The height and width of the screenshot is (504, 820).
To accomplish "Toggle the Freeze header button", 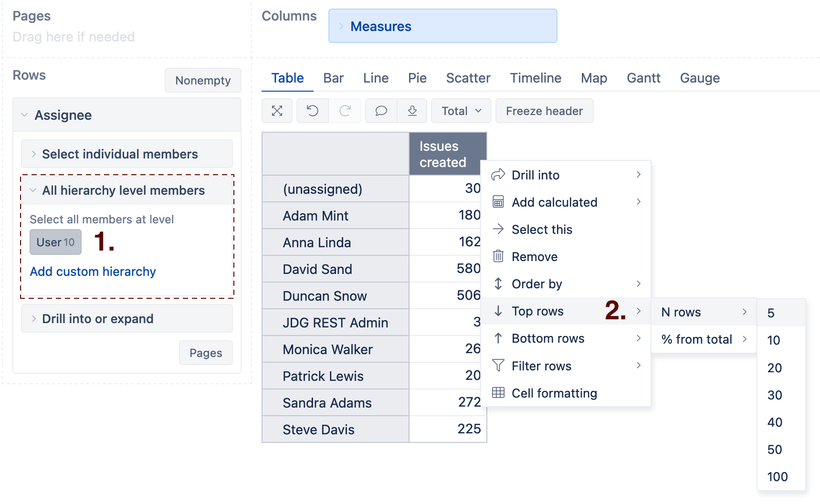I will (544, 111).
